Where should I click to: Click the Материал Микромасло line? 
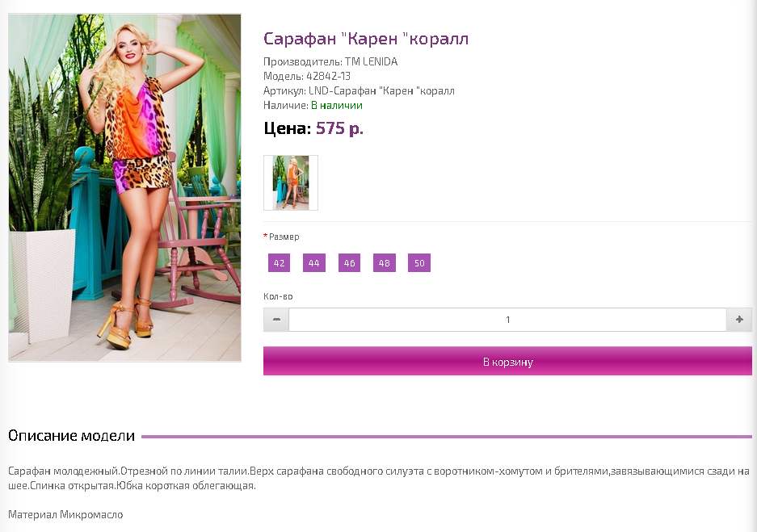point(65,514)
